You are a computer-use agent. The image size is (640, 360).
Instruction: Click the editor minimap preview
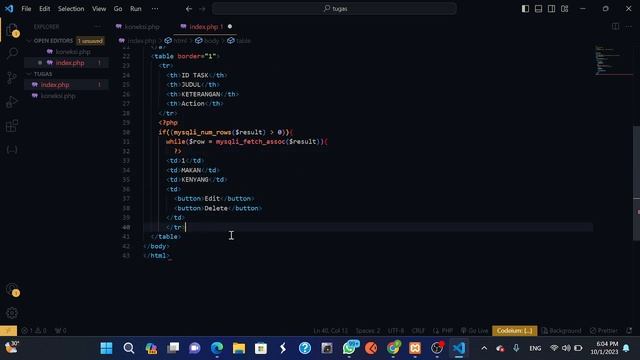click(x=612, y=60)
